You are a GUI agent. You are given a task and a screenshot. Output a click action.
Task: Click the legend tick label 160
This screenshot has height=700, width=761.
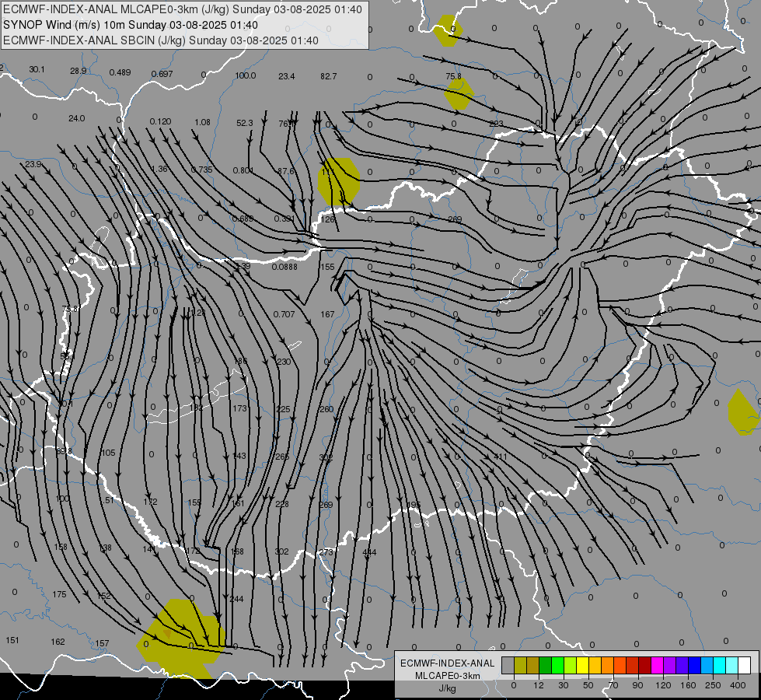688,685
